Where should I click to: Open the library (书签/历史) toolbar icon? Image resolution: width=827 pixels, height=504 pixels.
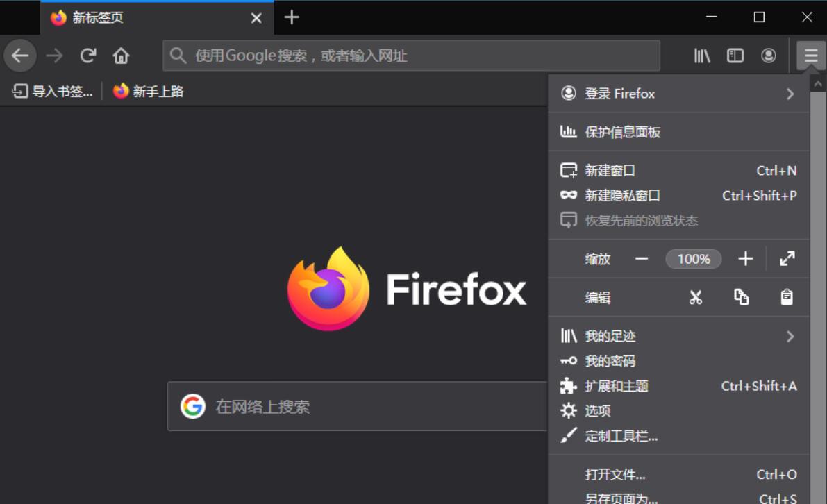pos(701,56)
